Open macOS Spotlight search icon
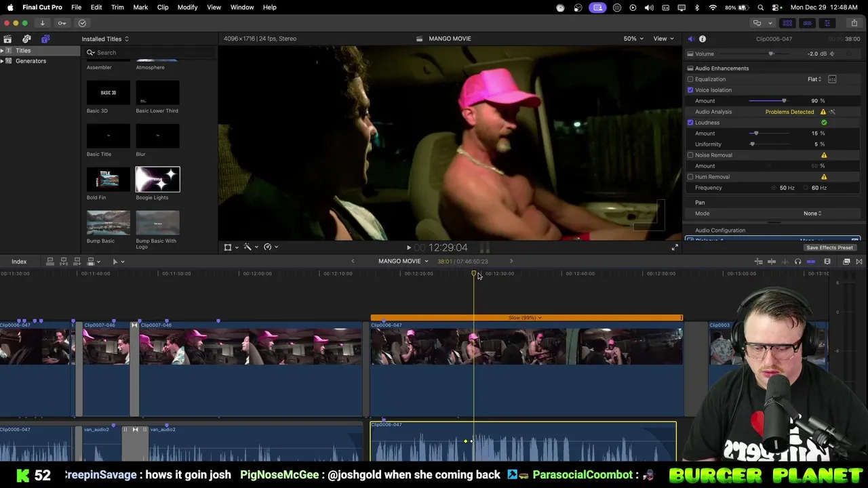Image resolution: width=868 pixels, height=488 pixels. pos(761,7)
